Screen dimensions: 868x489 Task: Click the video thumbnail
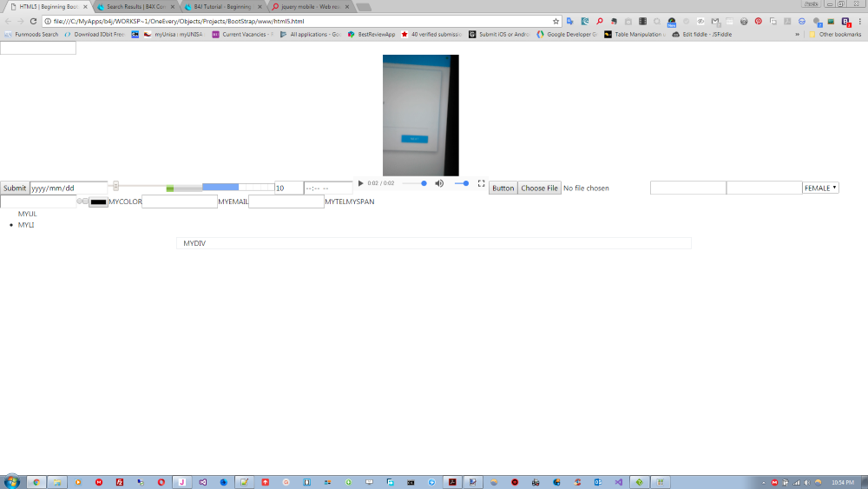(x=421, y=116)
